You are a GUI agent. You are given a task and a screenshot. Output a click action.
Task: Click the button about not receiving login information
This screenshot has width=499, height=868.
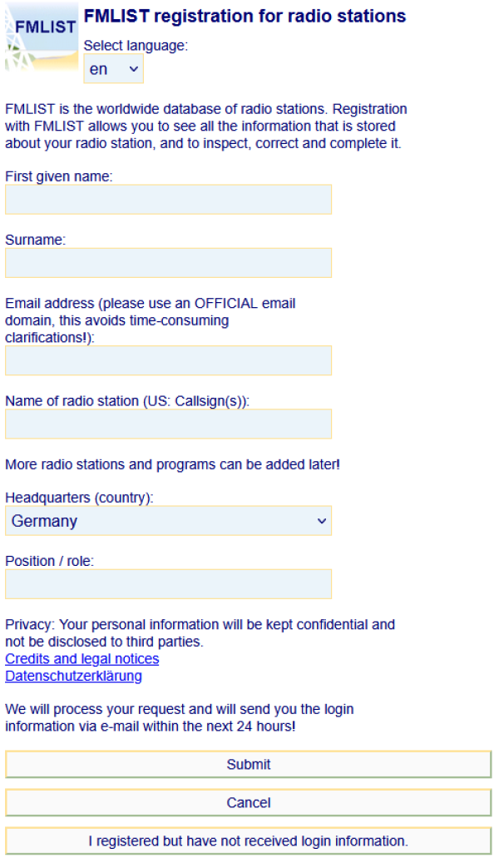[249, 841]
